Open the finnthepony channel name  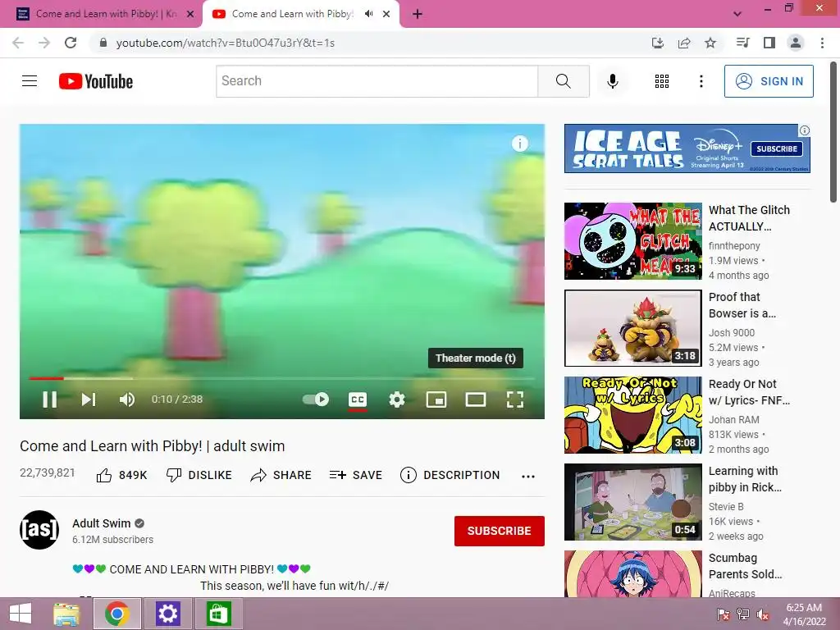coord(734,246)
